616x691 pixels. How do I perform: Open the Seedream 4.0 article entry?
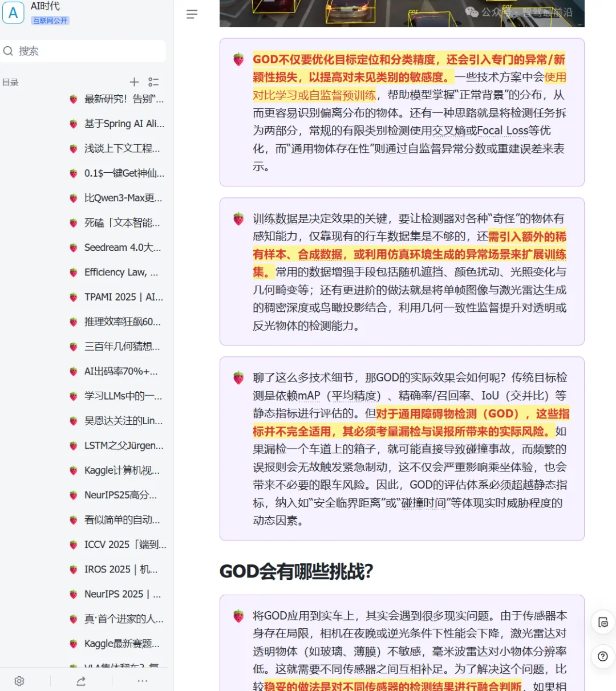click(123, 247)
